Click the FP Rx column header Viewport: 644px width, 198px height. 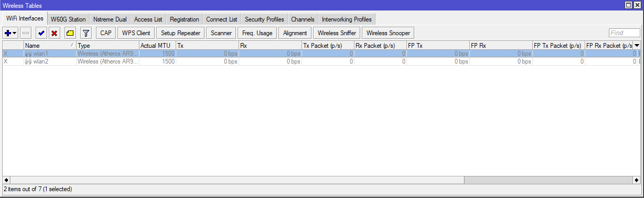click(x=501, y=46)
